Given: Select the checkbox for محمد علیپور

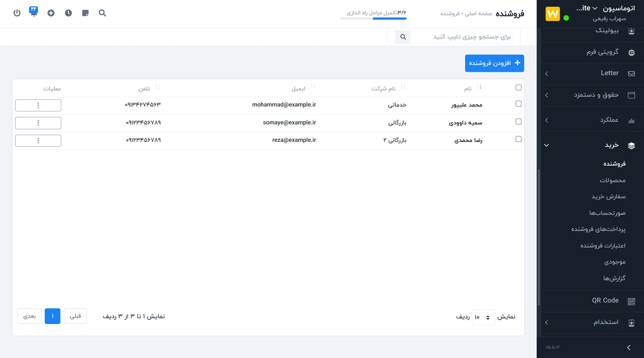Looking at the screenshot, I should pyautogui.click(x=518, y=103).
